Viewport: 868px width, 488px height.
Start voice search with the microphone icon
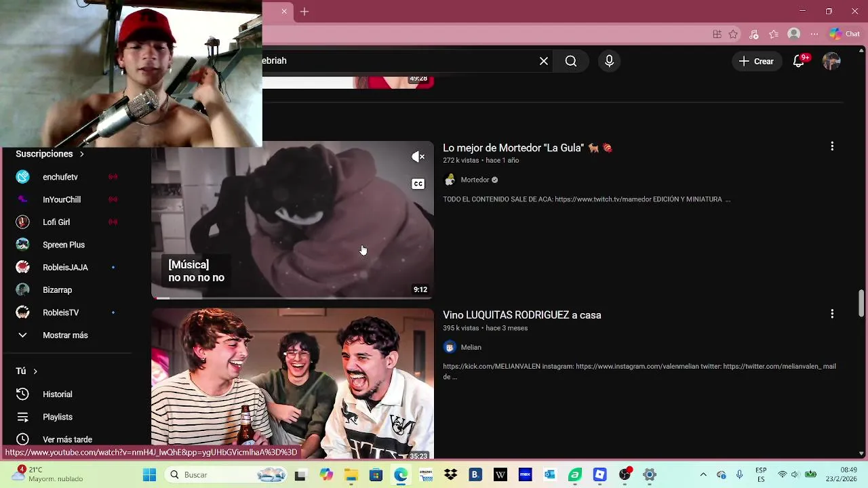tap(609, 61)
